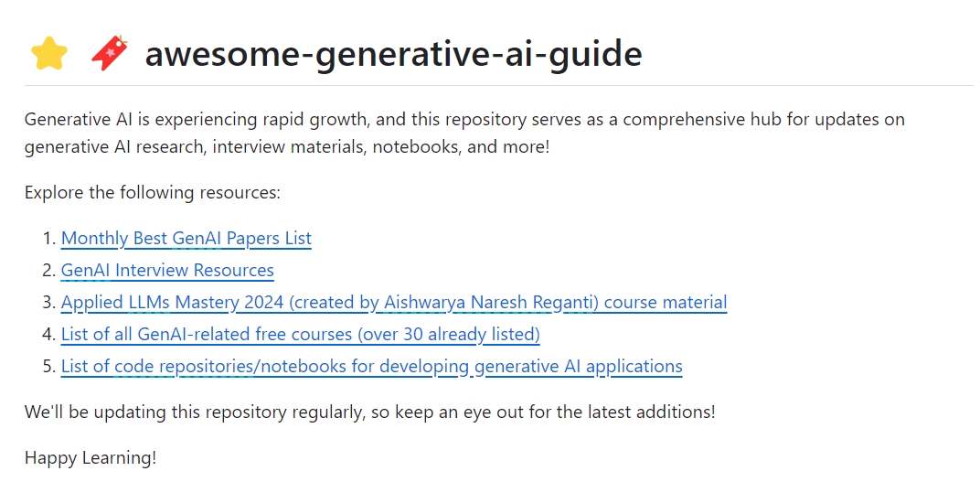Screen dimensions: 980x482
Task: Click the horizontal divider below the heading
Action: [498, 86]
